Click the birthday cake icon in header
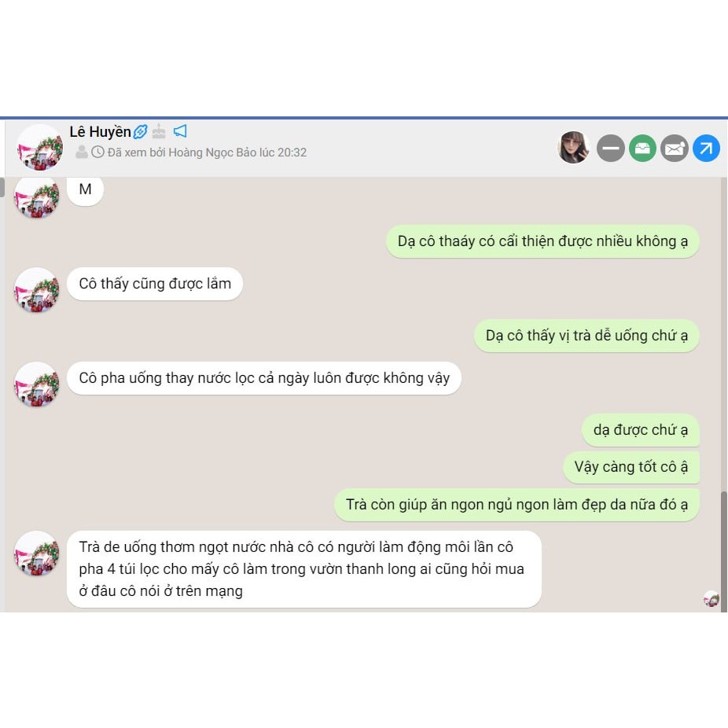This screenshot has width=728, height=728. 159,131
